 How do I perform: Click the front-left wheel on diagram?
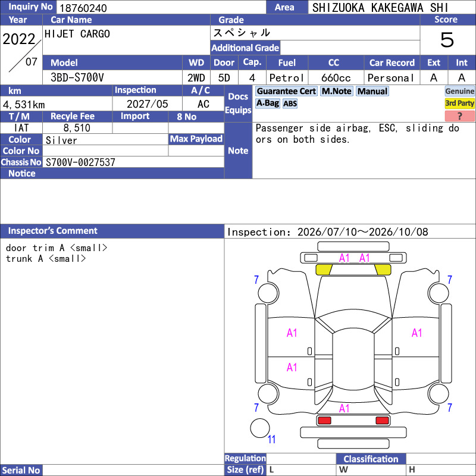[268, 293]
